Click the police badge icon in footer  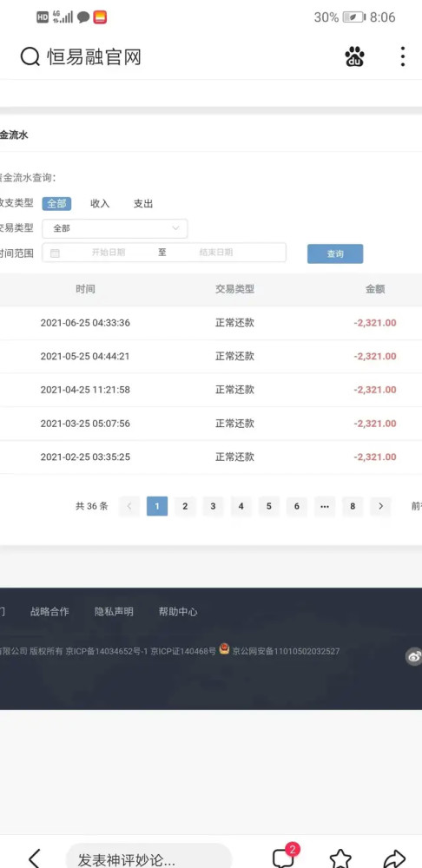click(224, 648)
